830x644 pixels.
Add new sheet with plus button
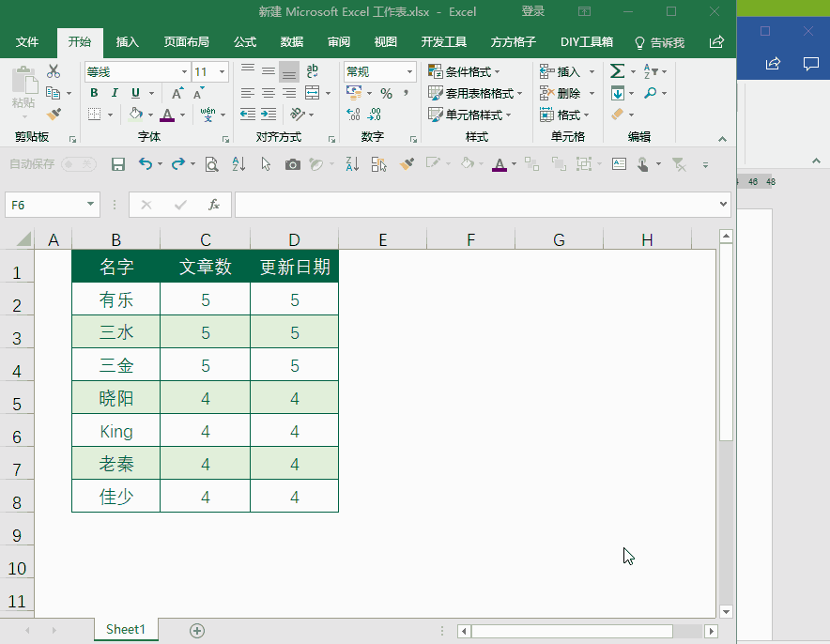point(197,630)
